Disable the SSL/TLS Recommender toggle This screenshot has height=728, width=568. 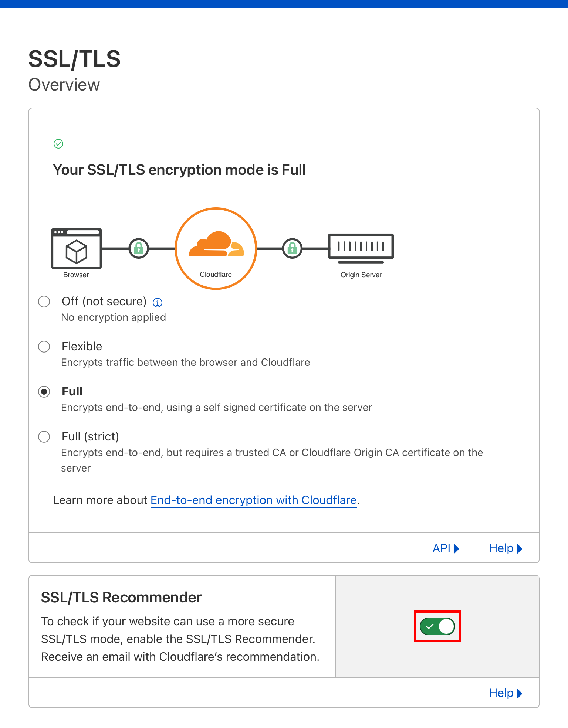(437, 626)
